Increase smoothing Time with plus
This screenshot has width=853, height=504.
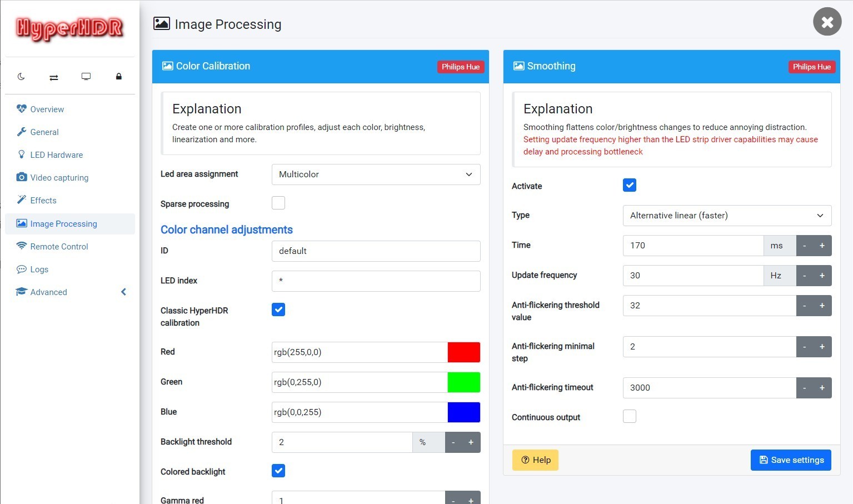click(x=822, y=246)
